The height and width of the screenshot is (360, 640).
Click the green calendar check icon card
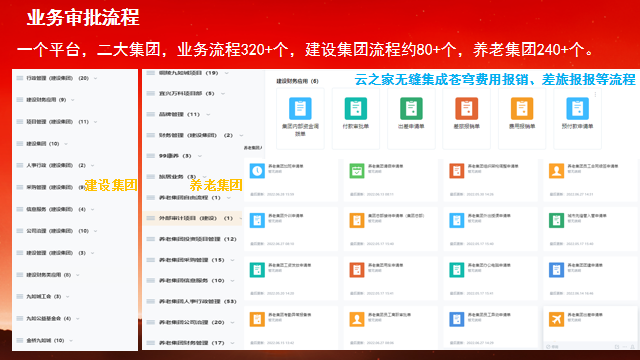coord(357,171)
